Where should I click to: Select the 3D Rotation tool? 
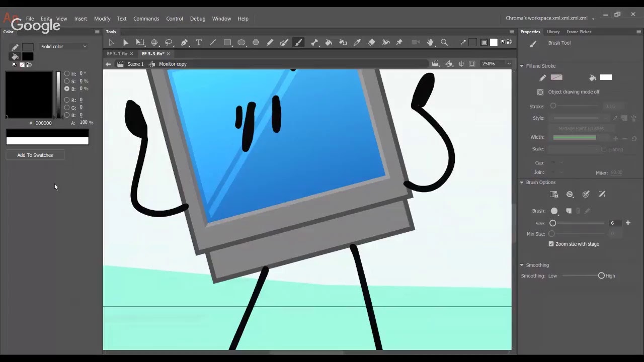[154, 43]
